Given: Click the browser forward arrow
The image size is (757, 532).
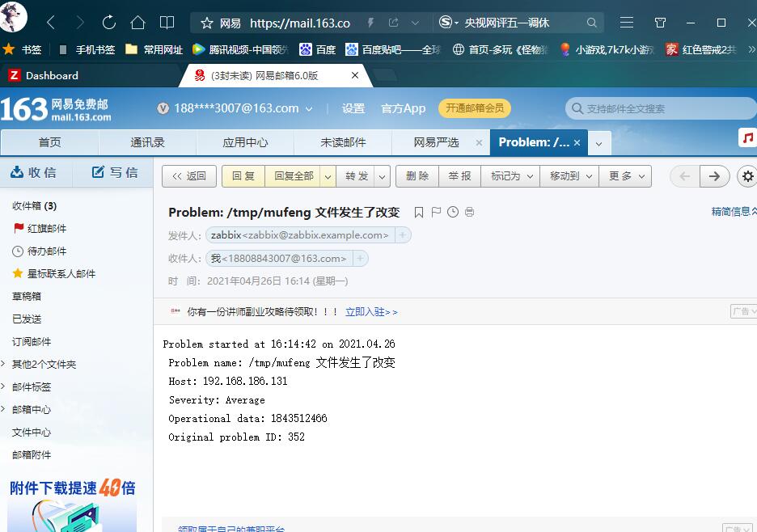Looking at the screenshot, I should pyautogui.click(x=80, y=22).
